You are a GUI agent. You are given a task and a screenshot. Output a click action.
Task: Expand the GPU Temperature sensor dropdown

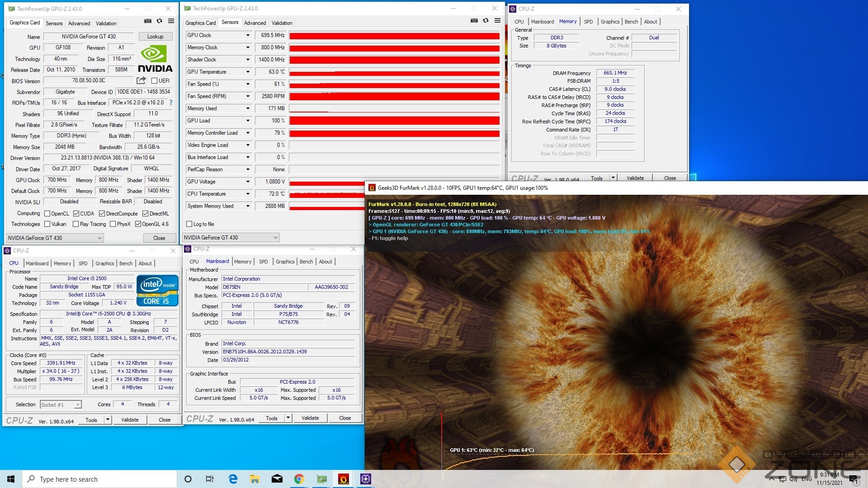[x=248, y=72]
